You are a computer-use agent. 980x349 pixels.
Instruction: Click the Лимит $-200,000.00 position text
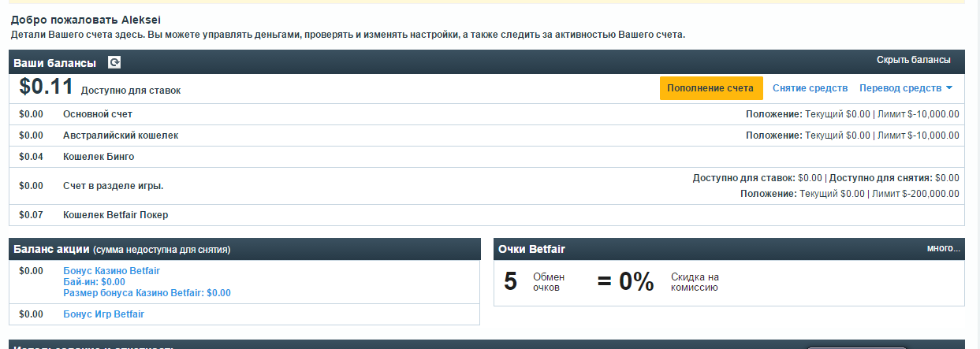[x=917, y=194]
